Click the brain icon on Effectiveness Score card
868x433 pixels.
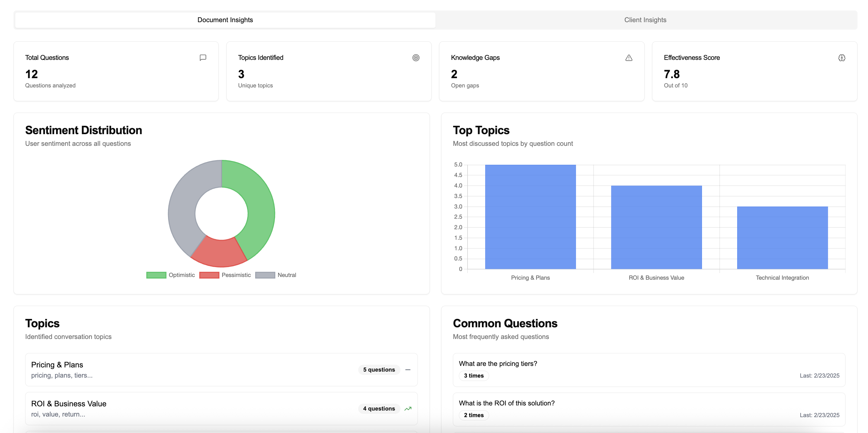842,57
